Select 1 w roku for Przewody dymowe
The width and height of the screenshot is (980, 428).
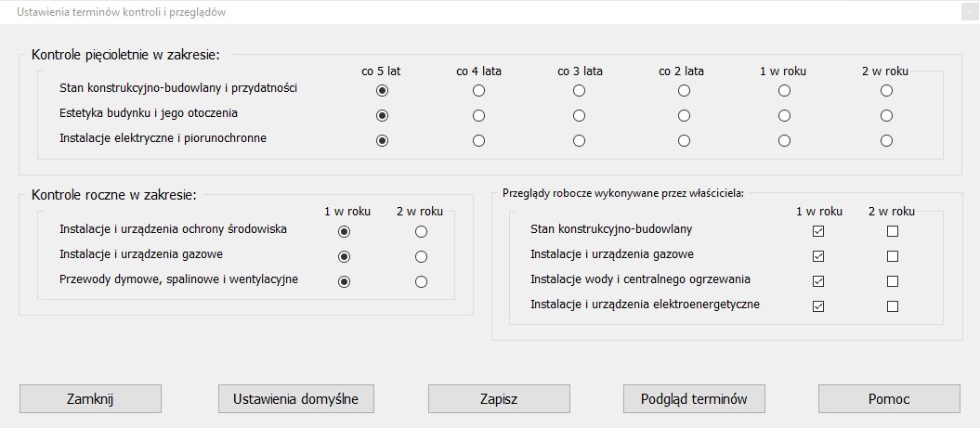coord(345,281)
